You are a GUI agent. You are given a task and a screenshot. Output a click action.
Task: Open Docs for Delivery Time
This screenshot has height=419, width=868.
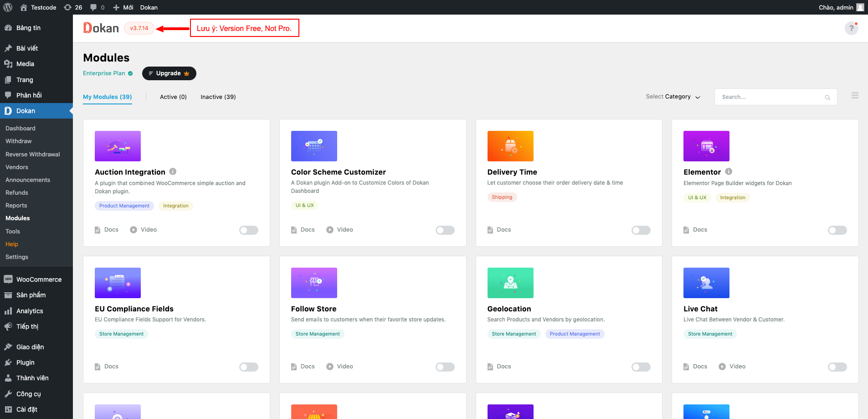[x=499, y=230]
